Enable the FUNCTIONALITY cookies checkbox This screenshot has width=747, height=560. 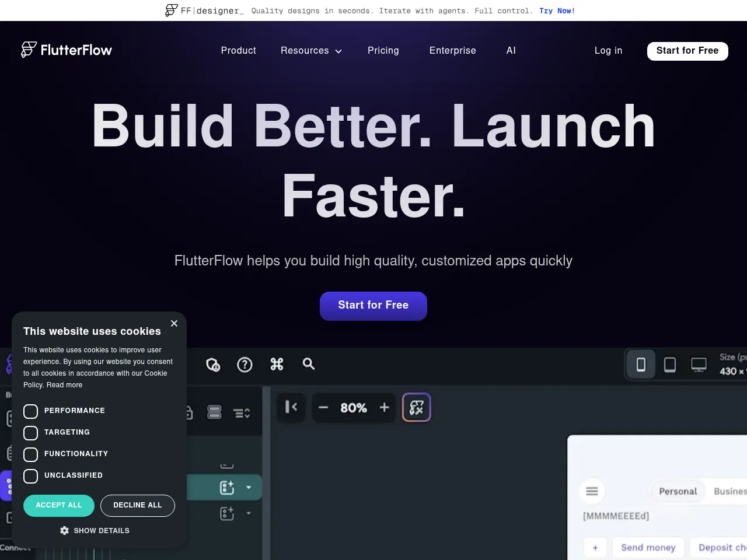click(31, 454)
